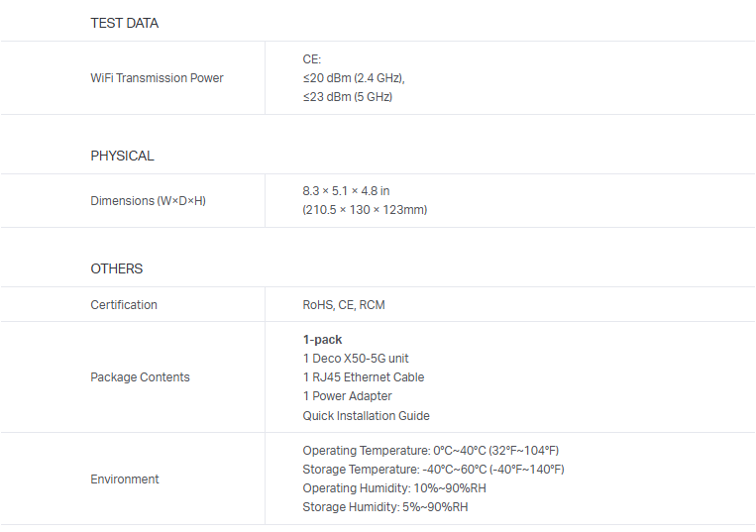Select the 1 Deco X50-5G unit line

tap(356, 359)
